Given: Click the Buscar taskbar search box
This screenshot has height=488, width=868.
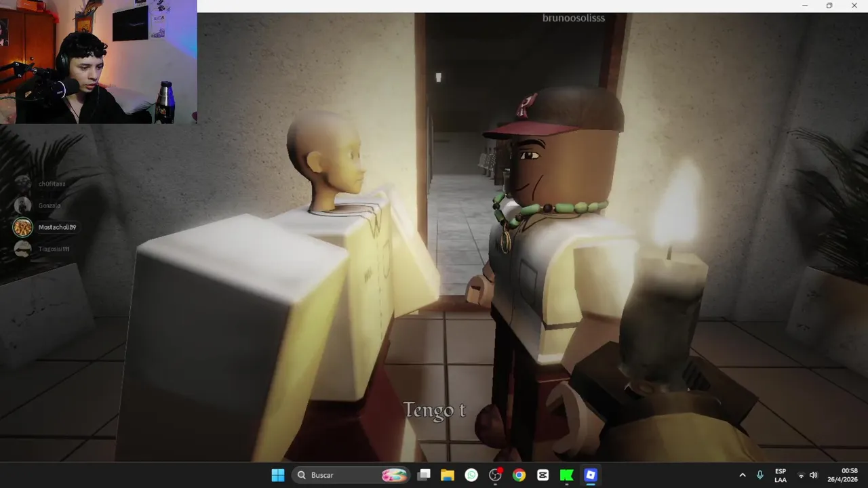Looking at the screenshot, I should (351, 475).
